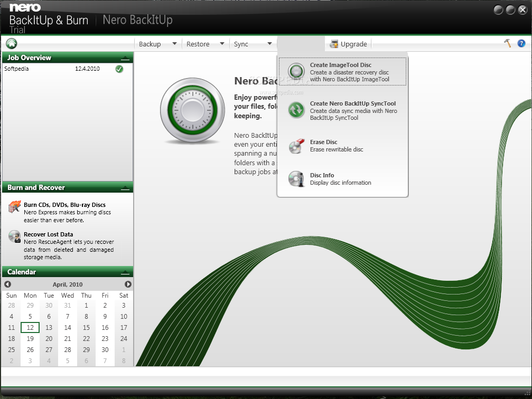The width and height of the screenshot is (532, 399).
Task: Select Create ImageTool Disc menu entry
Action: coord(343,72)
